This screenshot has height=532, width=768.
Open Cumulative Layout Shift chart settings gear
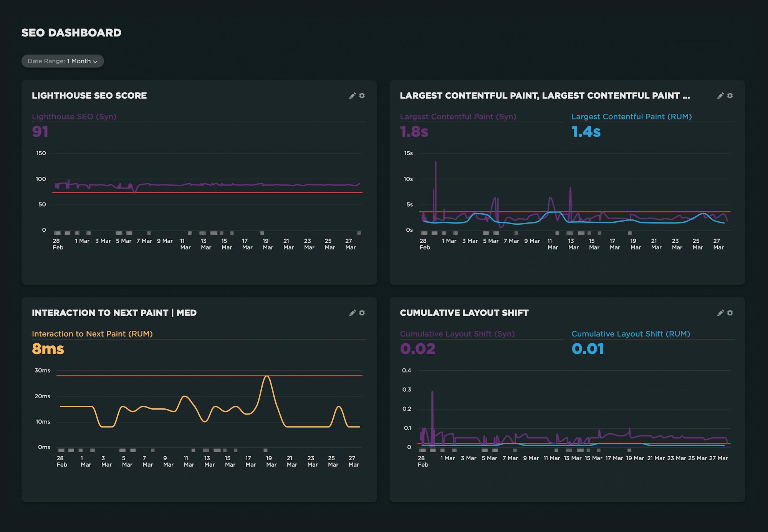tap(730, 313)
